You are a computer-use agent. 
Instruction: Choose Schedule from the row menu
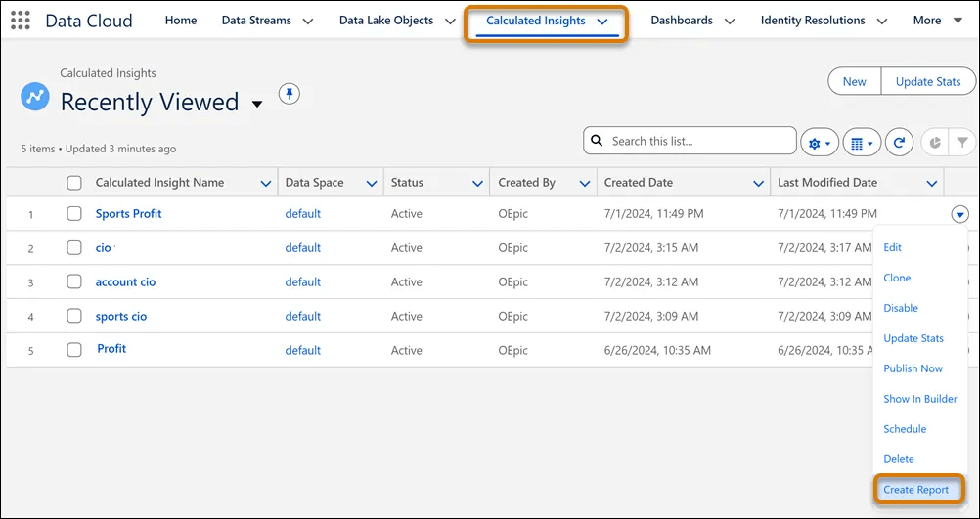[905, 429]
